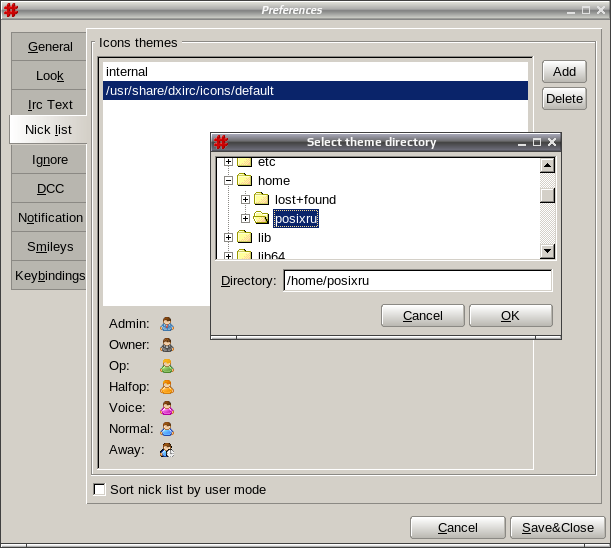Open the Ignore tab
This screenshot has width=611, height=548.
pyautogui.click(x=49, y=159)
